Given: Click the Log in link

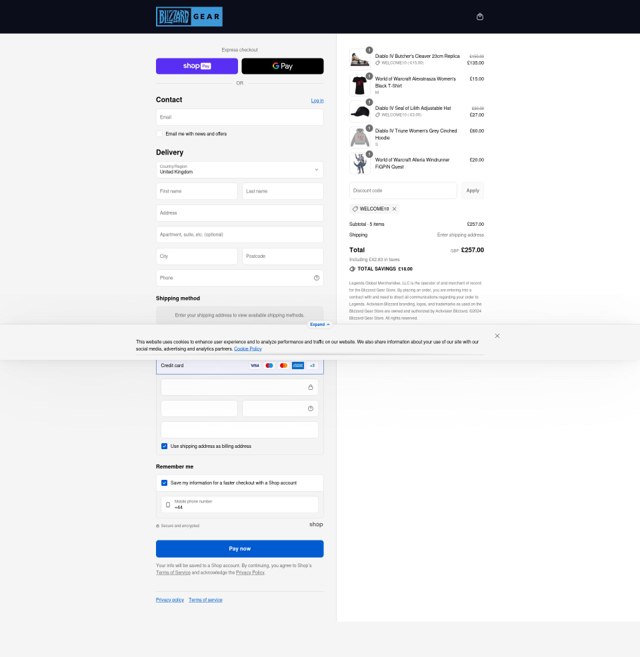Looking at the screenshot, I should (317, 101).
